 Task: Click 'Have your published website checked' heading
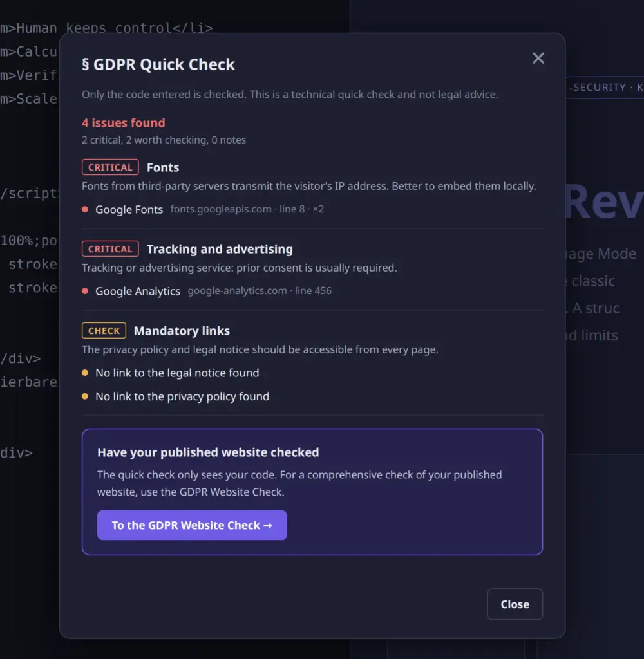[x=208, y=452]
